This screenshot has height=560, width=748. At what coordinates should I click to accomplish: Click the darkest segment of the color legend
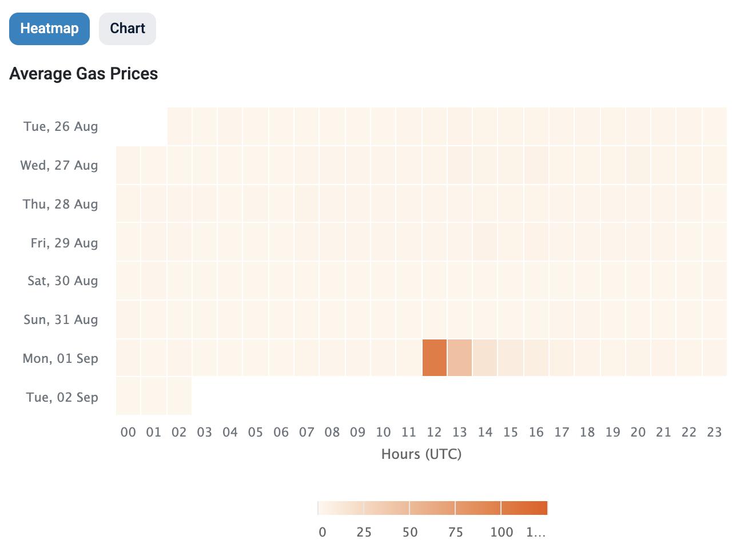[524, 508]
